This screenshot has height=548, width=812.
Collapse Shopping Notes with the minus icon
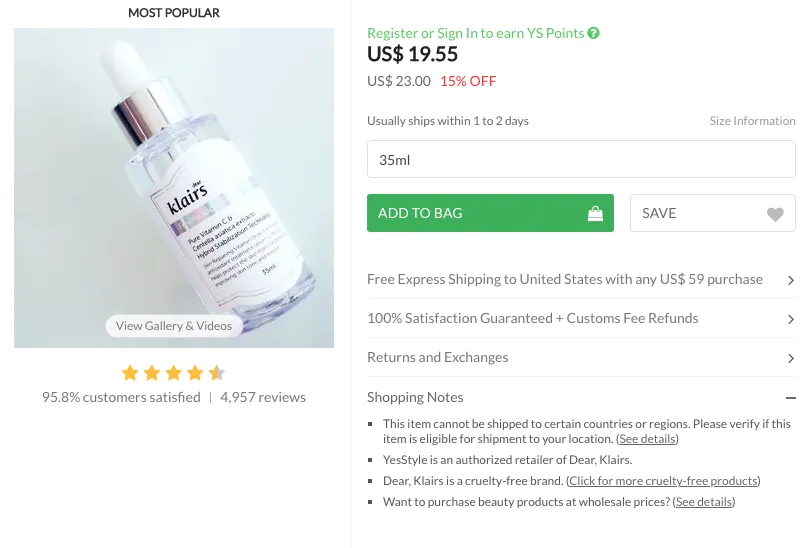(791, 398)
